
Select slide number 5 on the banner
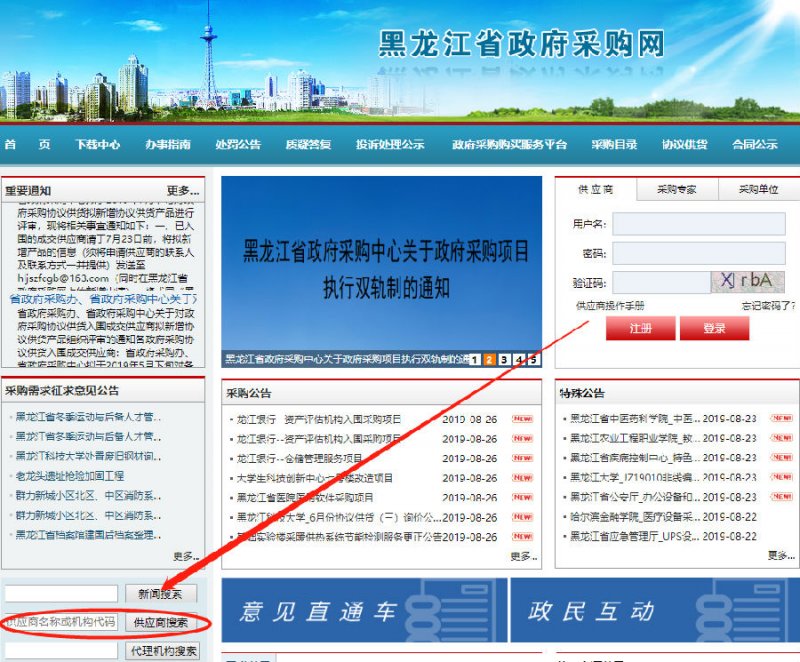point(533,359)
